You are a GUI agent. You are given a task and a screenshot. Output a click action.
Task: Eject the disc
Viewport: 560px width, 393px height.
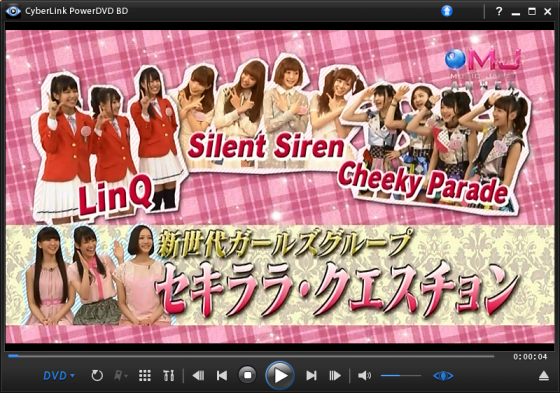(x=544, y=375)
